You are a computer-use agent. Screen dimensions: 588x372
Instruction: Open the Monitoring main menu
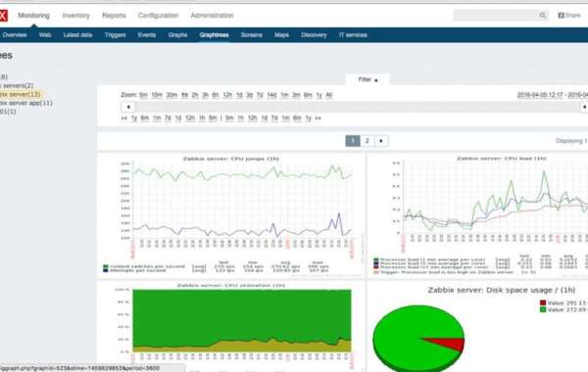coord(33,16)
